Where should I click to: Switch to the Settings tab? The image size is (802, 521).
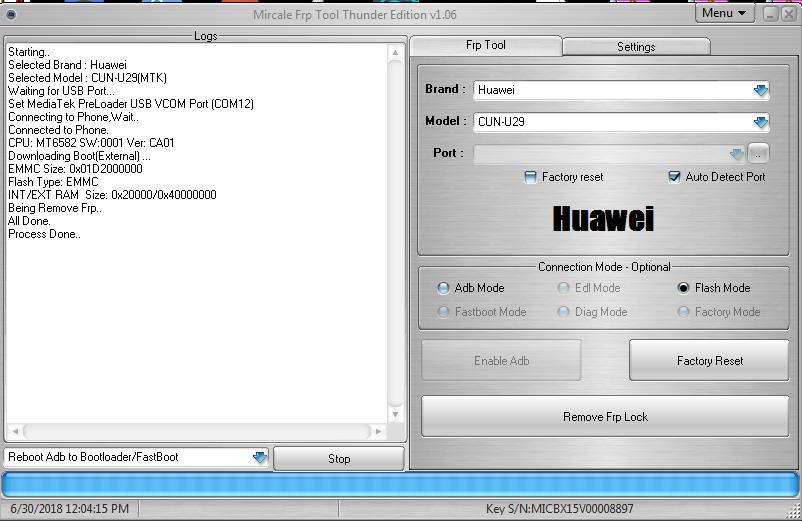pyautogui.click(x=636, y=47)
